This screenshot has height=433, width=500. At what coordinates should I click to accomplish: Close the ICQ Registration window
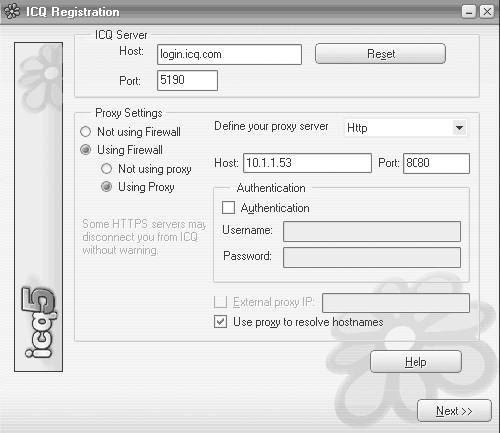[x=487, y=12]
